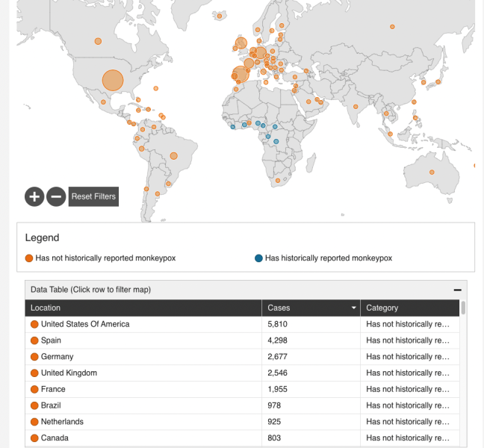Click the Brazil bubble on the map
The height and width of the screenshot is (448, 484).
point(174,156)
